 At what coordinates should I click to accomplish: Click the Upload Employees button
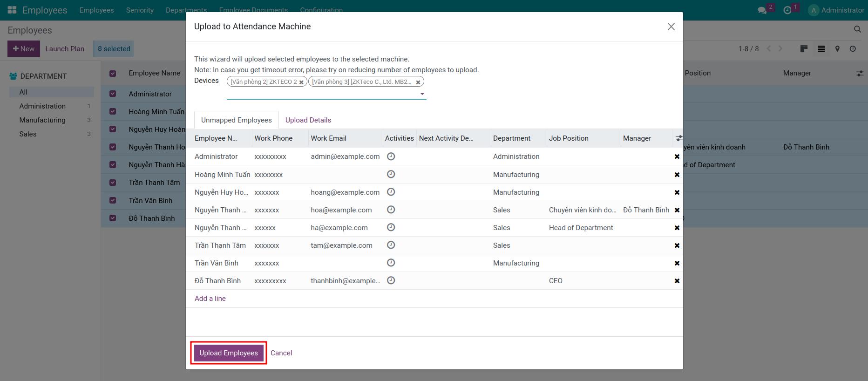coord(229,353)
